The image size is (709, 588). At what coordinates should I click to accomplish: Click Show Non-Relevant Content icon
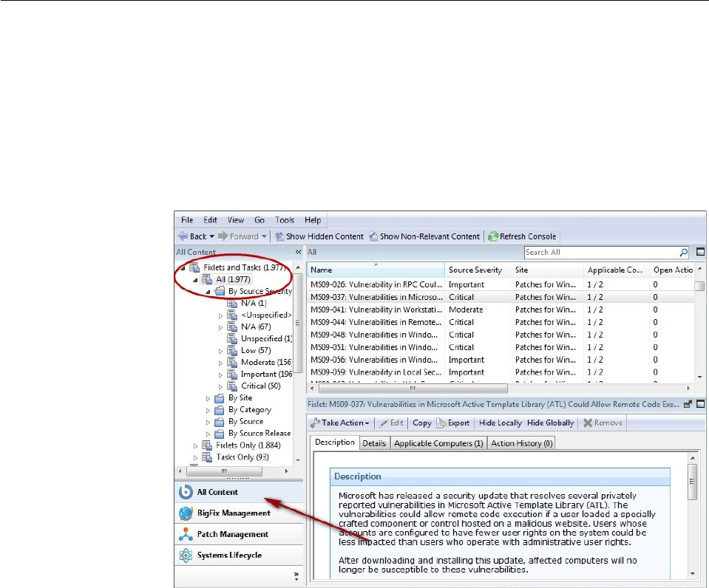[x=373, y=236]
